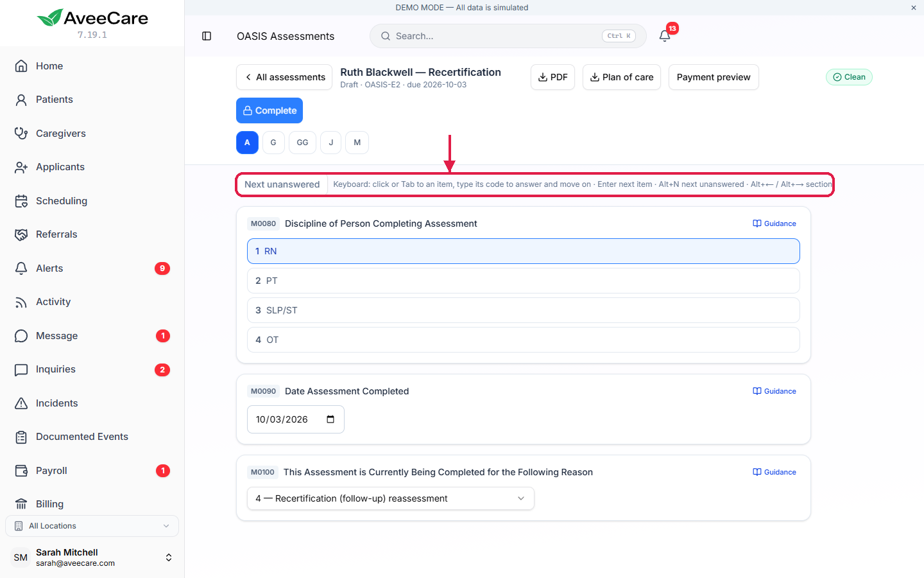Select section A tab

(x=247, y=143)
